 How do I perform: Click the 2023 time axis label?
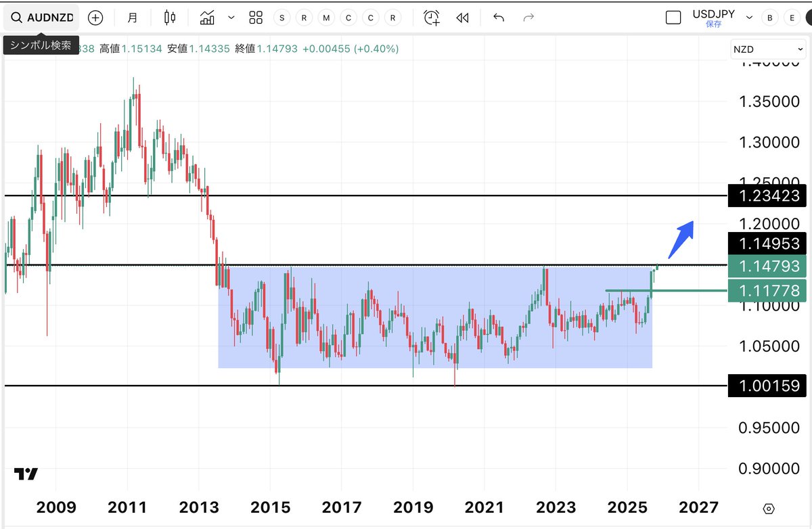click(x=556, y=507)
